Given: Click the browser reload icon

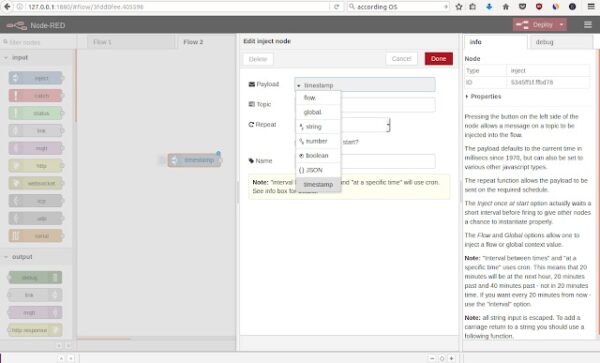Looking at the screenshot, I should (x=336, y=7).
